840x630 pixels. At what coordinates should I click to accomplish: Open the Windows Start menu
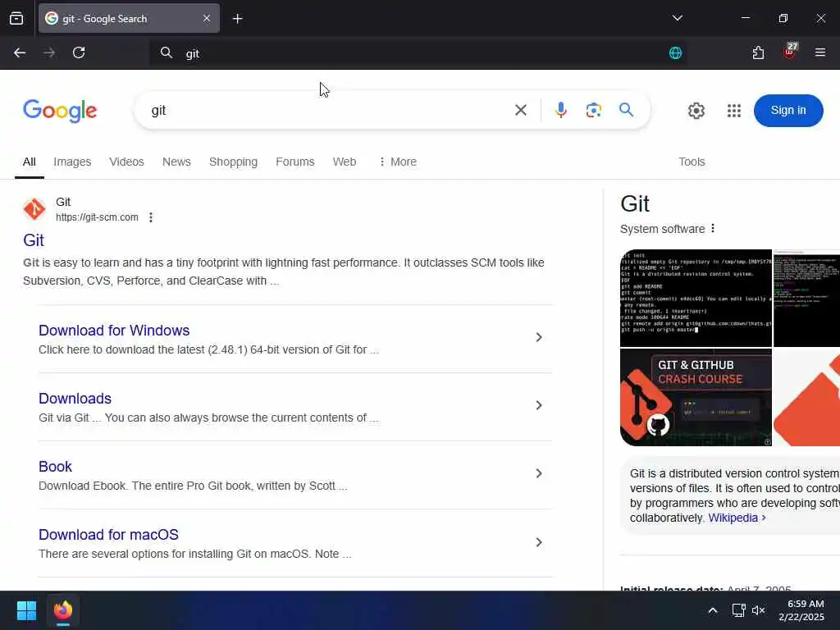pyautogui.click(x=26, y=610)
